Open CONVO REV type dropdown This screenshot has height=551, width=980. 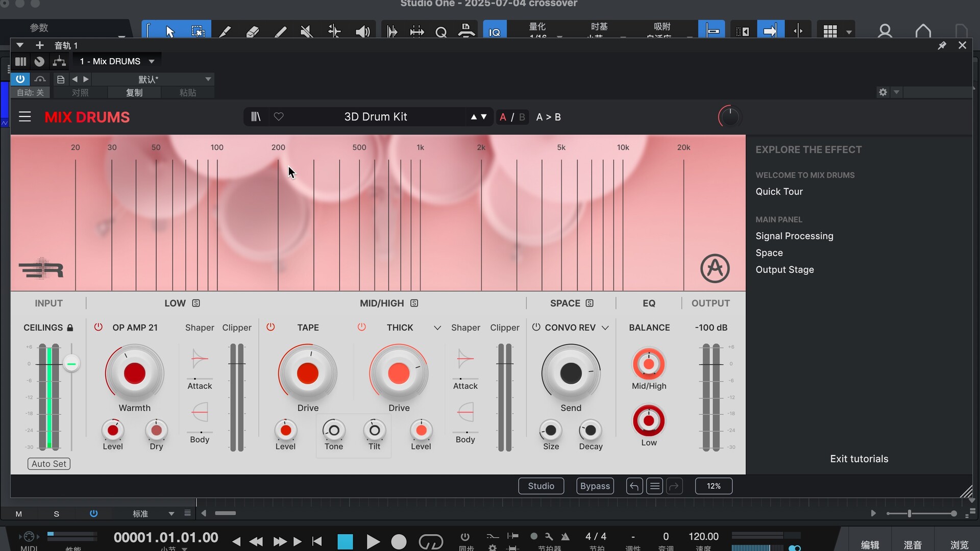coord(605,328)
